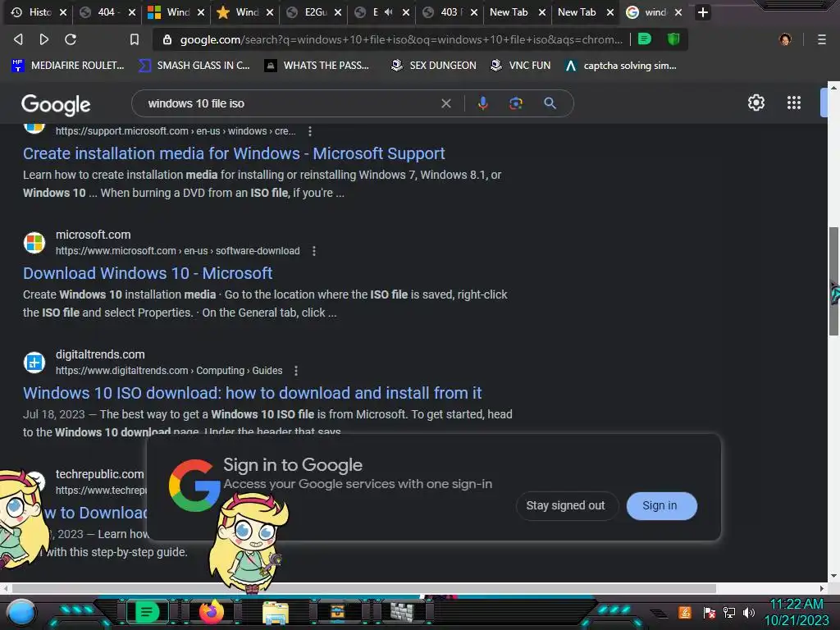This screenshot has width=840, height=630.
Task: Reload the current page
Action: click(x=71, y=39)
